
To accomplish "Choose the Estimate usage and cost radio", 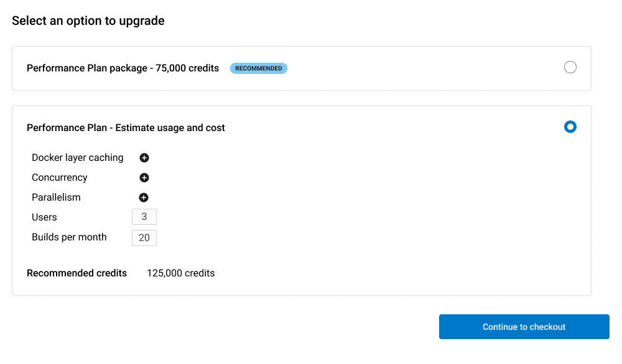I will 570,127.
